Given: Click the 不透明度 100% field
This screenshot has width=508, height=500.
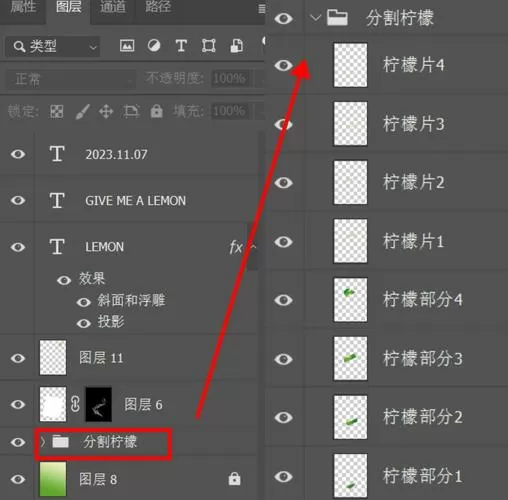Looking at the screenshot, I should click(x=230, y=79).
